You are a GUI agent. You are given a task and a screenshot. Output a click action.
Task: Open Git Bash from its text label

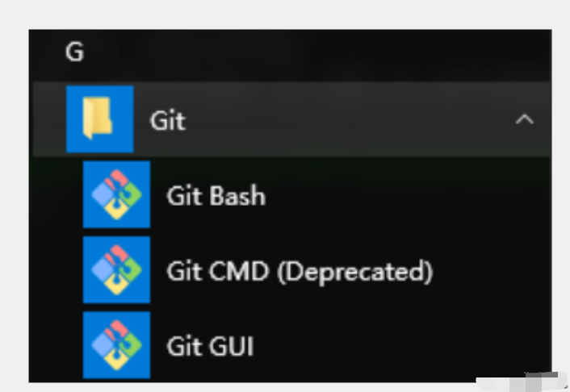216,196
